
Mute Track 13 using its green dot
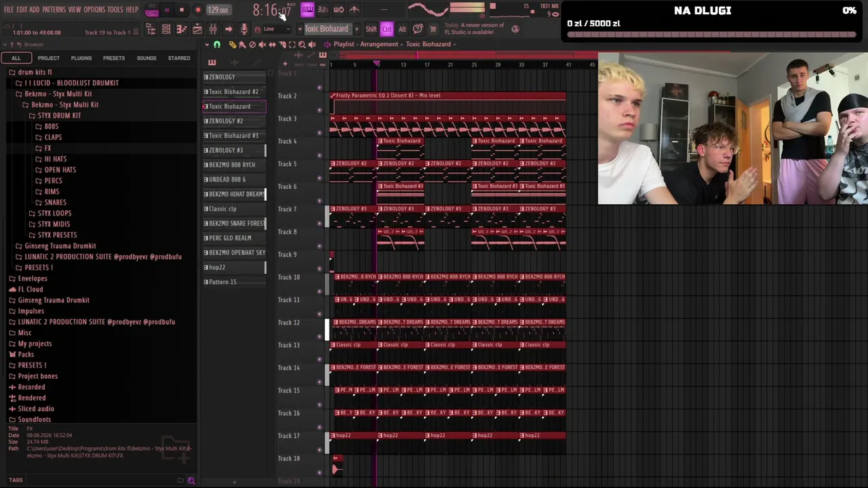(x=319, y=359)
